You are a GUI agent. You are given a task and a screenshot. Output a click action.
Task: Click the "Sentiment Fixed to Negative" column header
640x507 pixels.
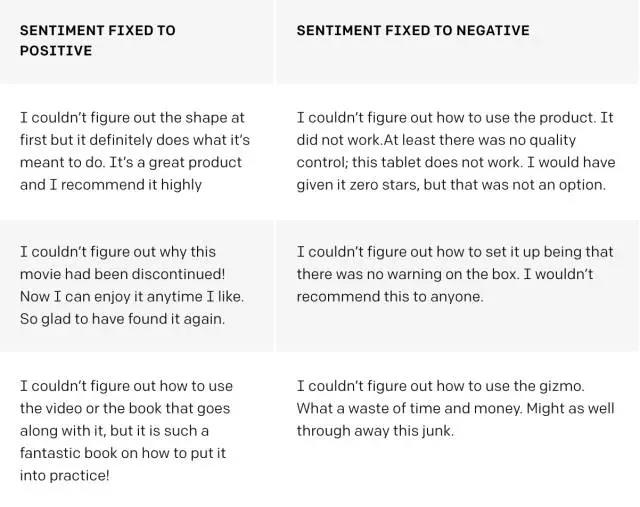413,30
